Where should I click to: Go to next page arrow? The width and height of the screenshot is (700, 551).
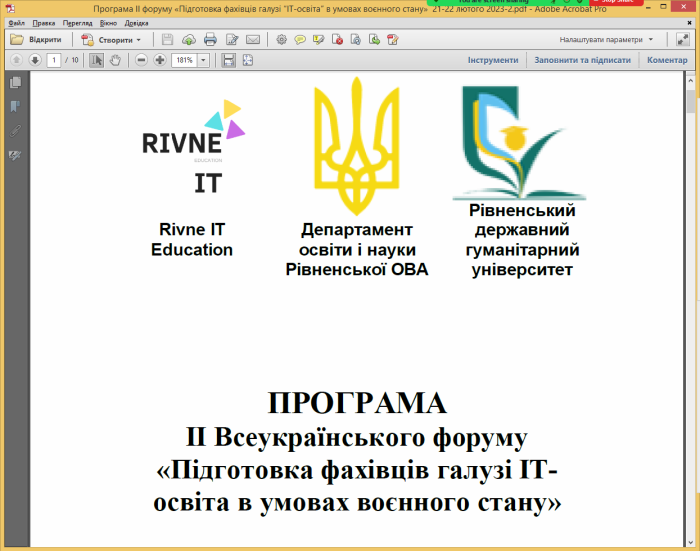[34, 60]
